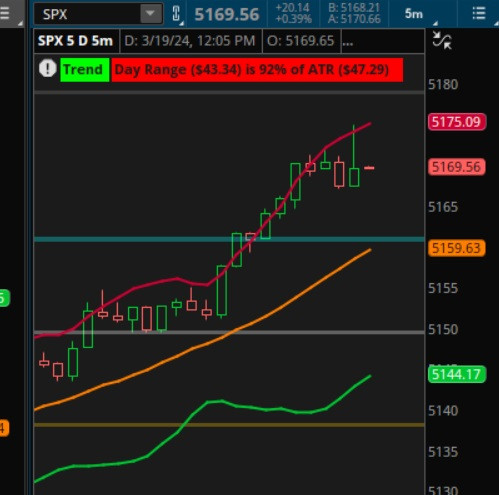This screenshot has width=499, height=495.
Task: Open the 5m timeframe selector
Action: pyautogui.click(x=414, y=14)
